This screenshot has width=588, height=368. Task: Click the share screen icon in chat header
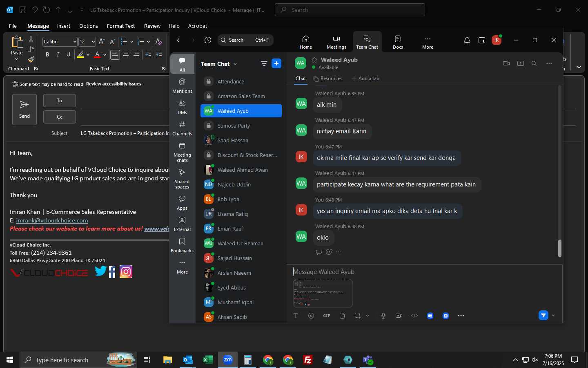[x=521, y=63]
